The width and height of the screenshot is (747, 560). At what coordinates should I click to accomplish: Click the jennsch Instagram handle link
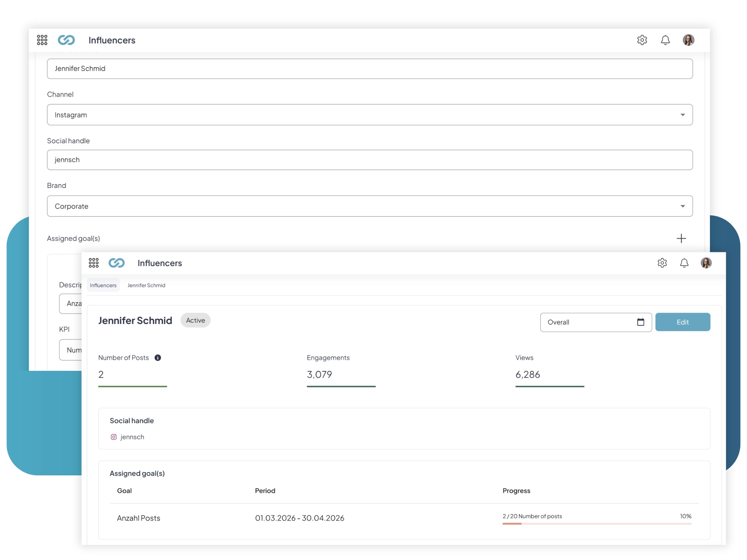point(132,437)
